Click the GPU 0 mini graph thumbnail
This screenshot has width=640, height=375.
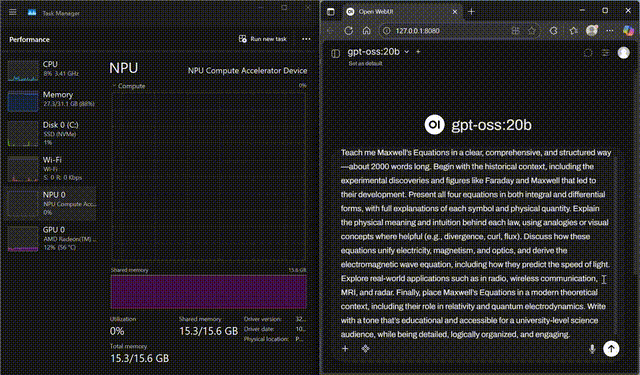point(23,239)
